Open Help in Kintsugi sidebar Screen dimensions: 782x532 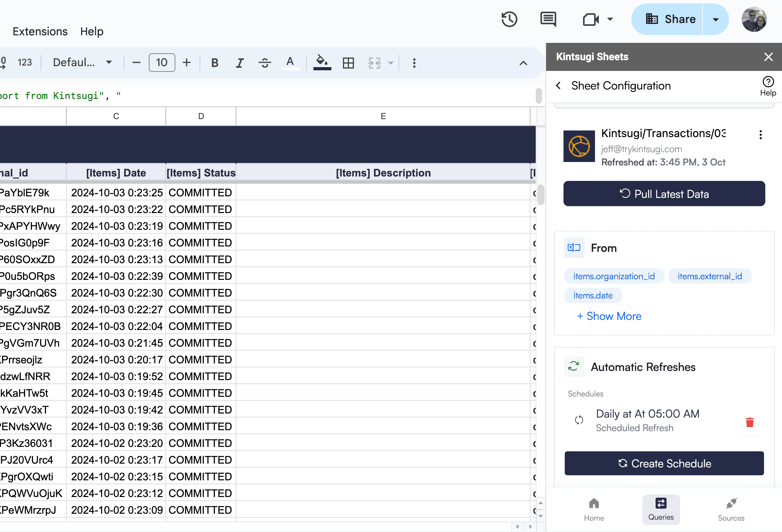[768, 86]
